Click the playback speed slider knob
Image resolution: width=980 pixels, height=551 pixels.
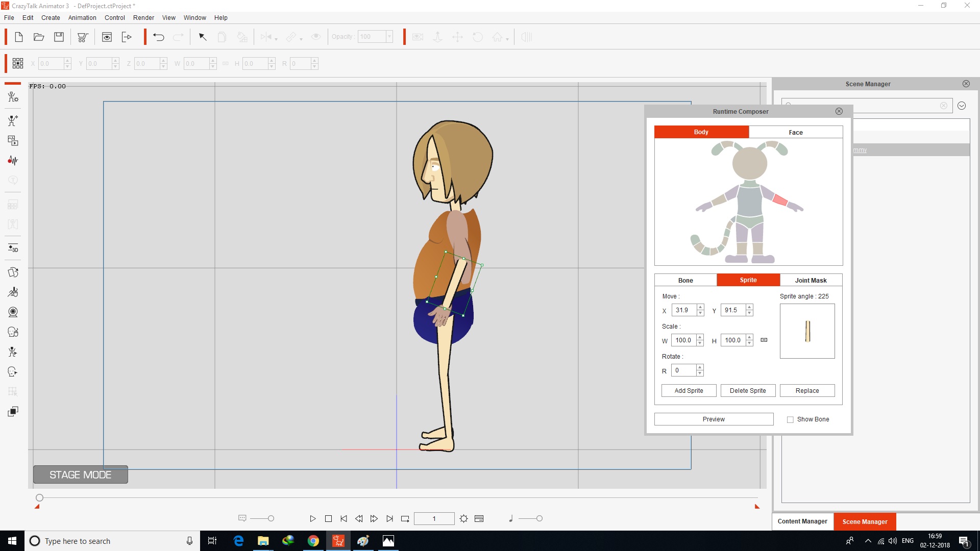click(x=271, y=519)
